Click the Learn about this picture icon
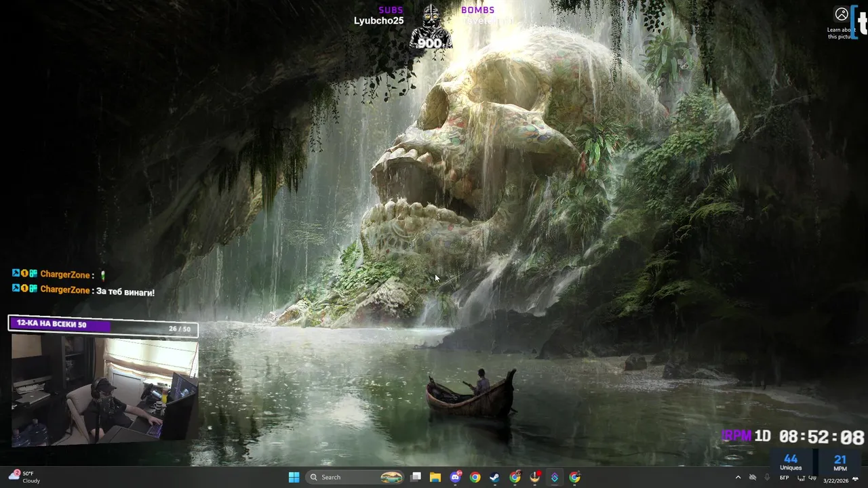Image resolution: width=868 pixels, height=488 pixels. point(842,14)
